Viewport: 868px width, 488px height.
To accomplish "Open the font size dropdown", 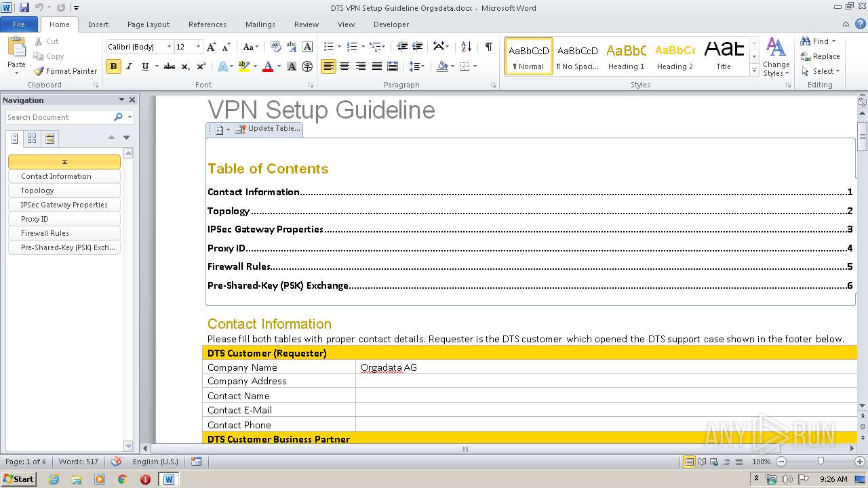I will click(x=198, y=47).
